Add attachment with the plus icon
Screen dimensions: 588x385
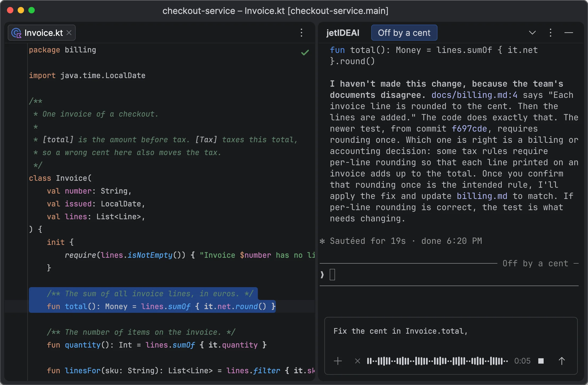point(338,361)
